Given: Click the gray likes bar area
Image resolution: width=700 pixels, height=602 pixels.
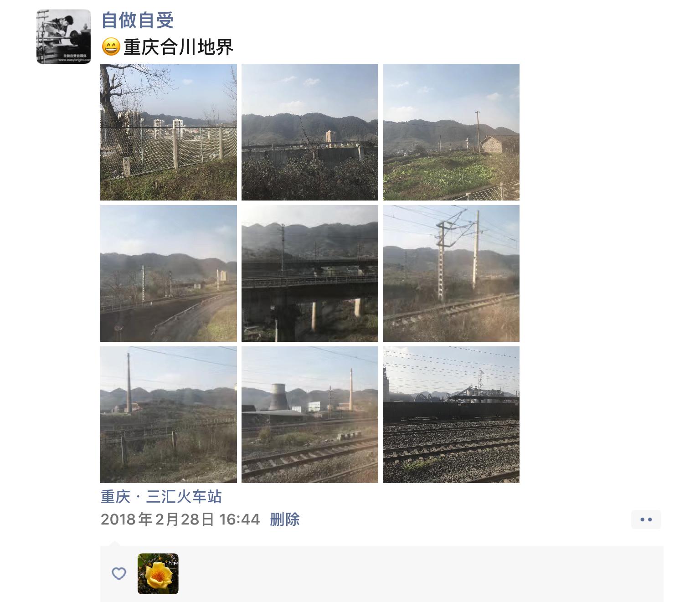Looking at the screenshot, I should coord(382,574).
